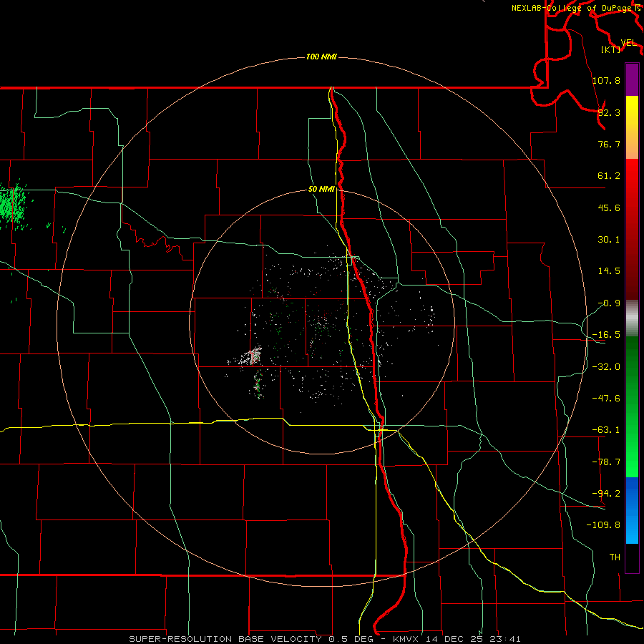Select the 45.6 scale value
The height and width of the screenshot is (644, 644).
click(x=609, y=208)
